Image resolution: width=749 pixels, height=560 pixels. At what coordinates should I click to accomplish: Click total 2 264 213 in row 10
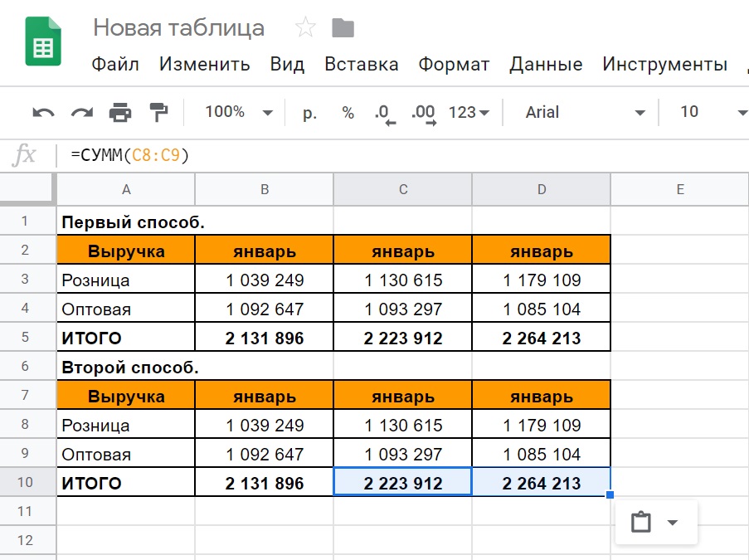[542, 483]
